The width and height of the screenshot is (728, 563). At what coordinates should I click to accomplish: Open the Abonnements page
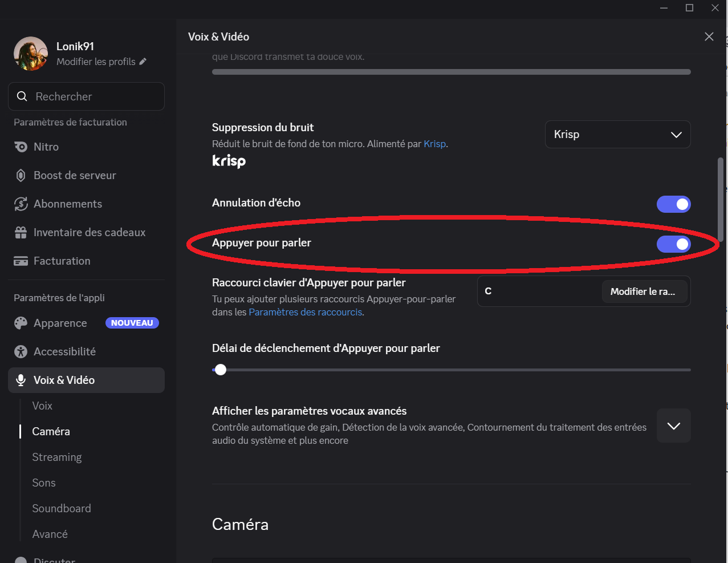click(86, 204)
